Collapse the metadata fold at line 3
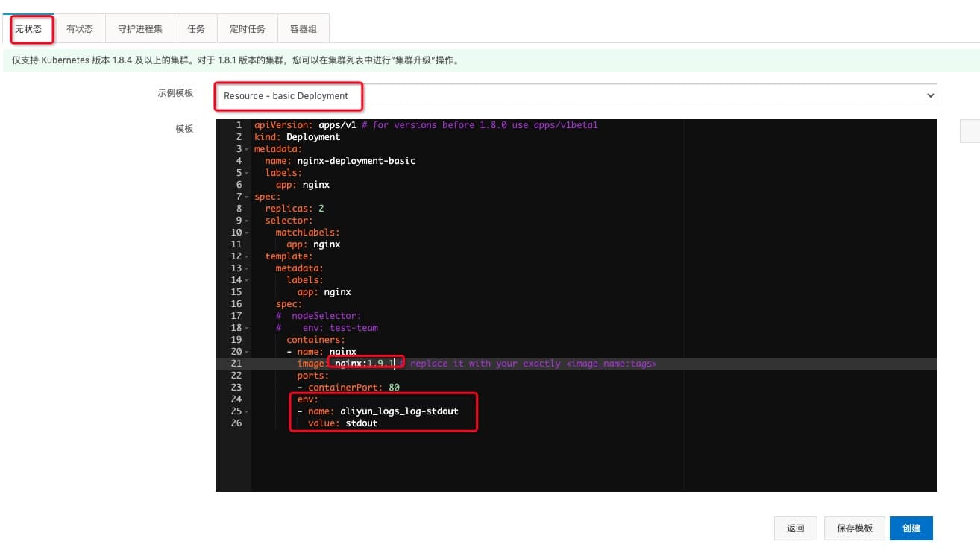The image size is (980, 550). (247, 149)
